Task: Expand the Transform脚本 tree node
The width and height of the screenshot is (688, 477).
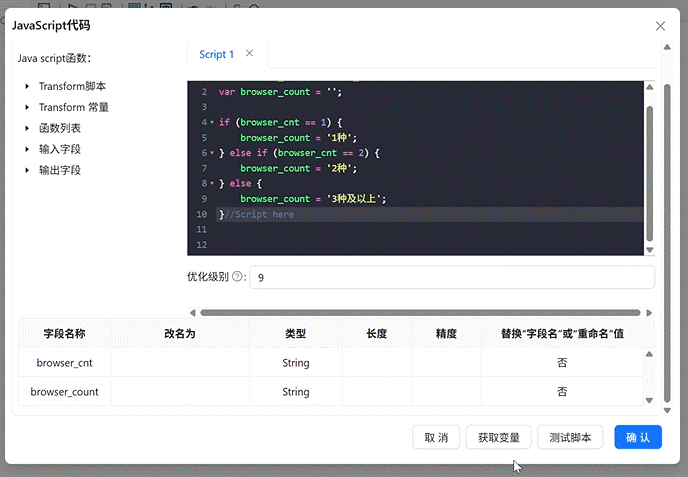Action: click(27, 86)
